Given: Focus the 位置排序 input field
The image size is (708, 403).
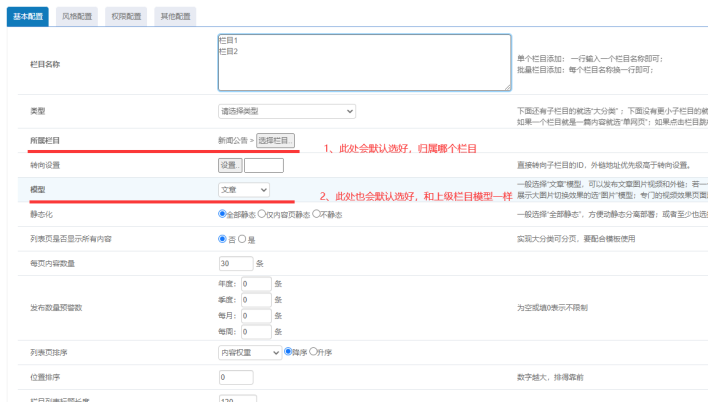Looking at the screenshot, I should 235,378.
